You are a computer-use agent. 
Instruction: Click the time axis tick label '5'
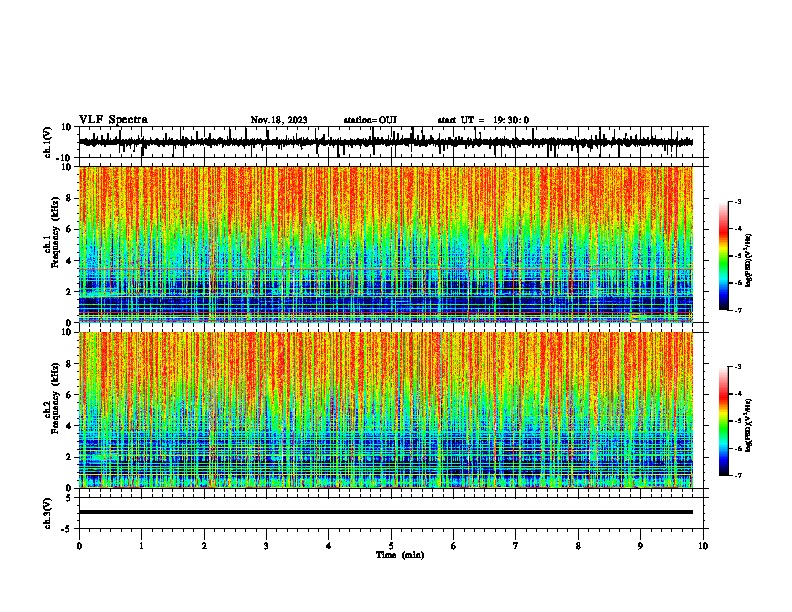pyautogui.click(x=391, y=546)
